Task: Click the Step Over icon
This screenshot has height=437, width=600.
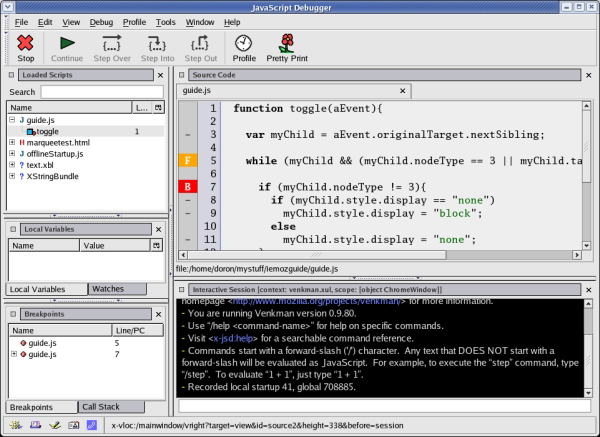Action: coord(111,43)
